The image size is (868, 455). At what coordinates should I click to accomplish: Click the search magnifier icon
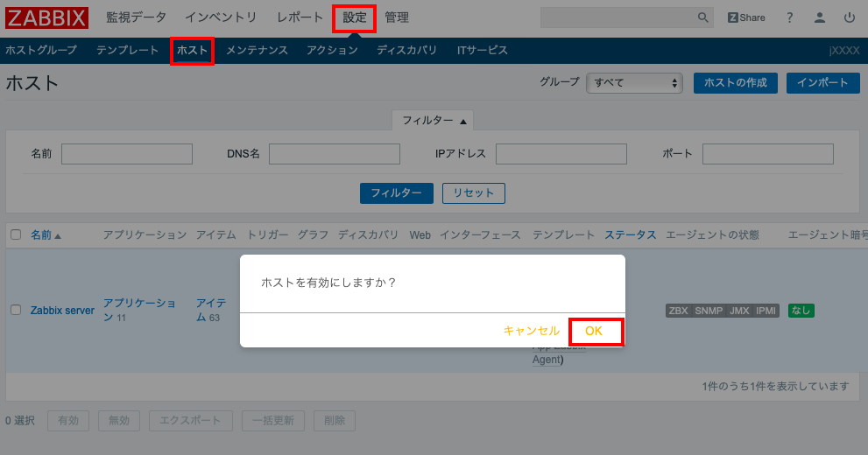(702, 17)
